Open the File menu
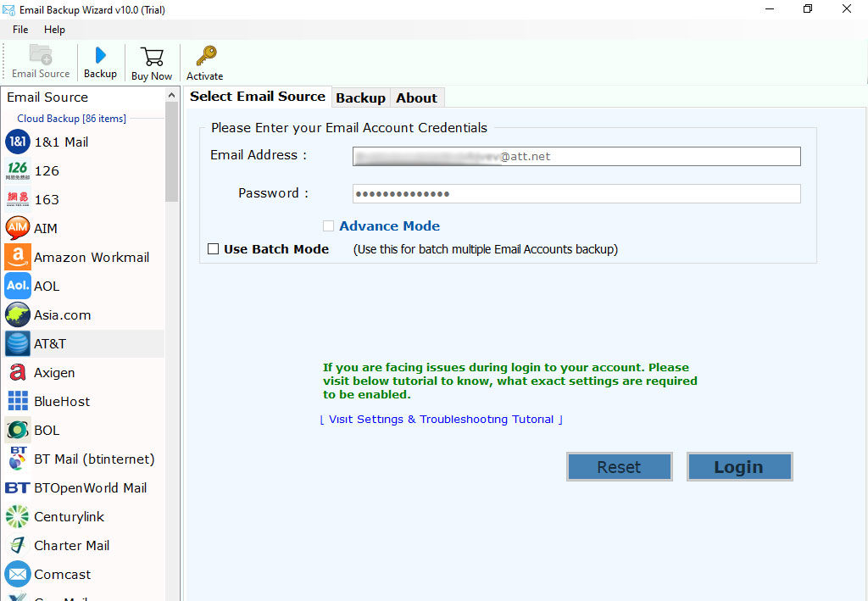868x601 pixels. [x=19, y=29]
